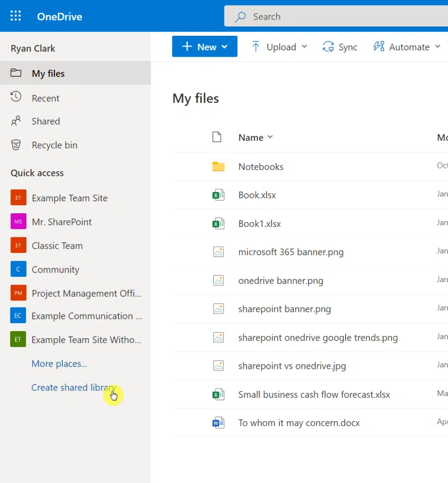Screen dimensions: 448x483
Task: Go to My files in sidebar
Action: coord(75,73)
